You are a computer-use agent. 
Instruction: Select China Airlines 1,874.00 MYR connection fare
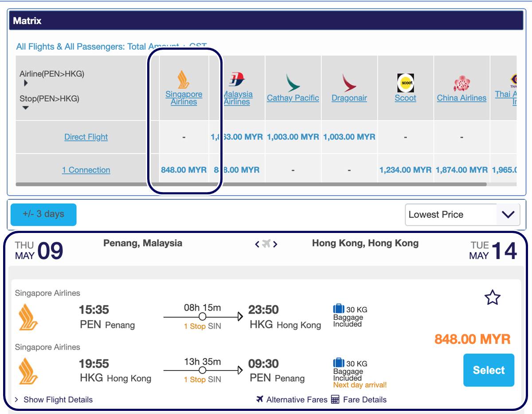click(x=462, y=170)
